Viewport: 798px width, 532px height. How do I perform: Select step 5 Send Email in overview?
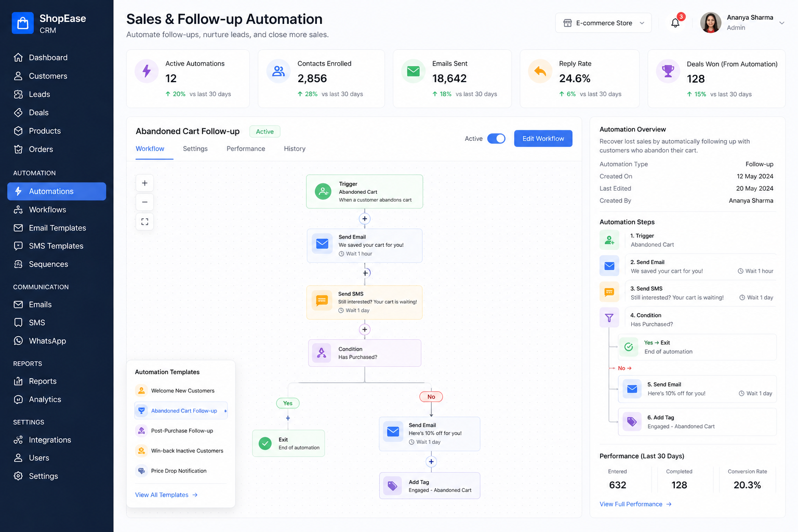[x=697, y=389]
